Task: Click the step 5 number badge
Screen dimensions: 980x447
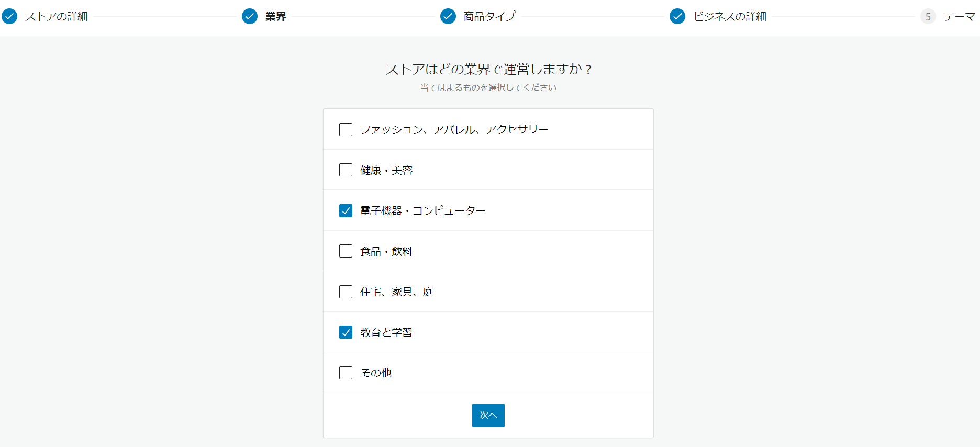Action: click(x=928, y=17)
